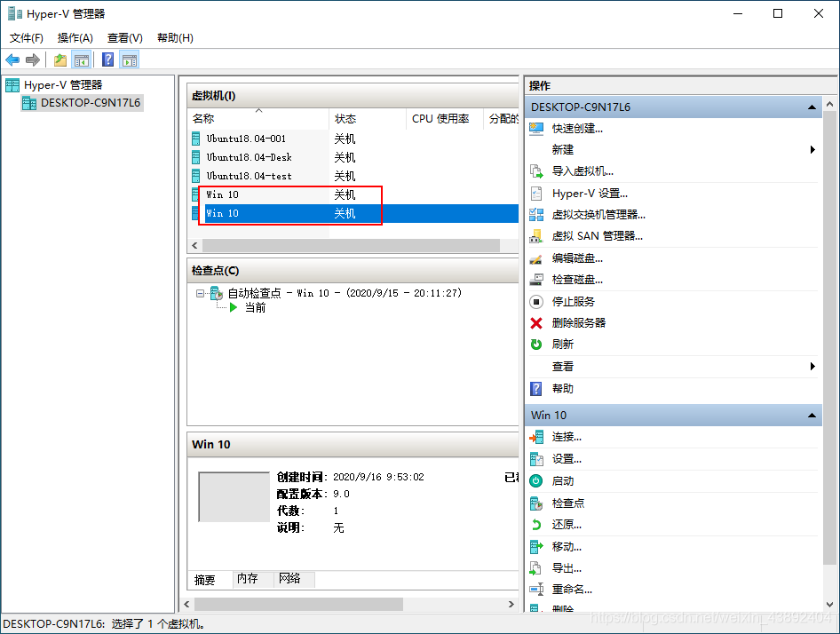Click the Hyper-V 设置 icon
The width and height of the screenshot is (840, 634).
coord(536,194)
